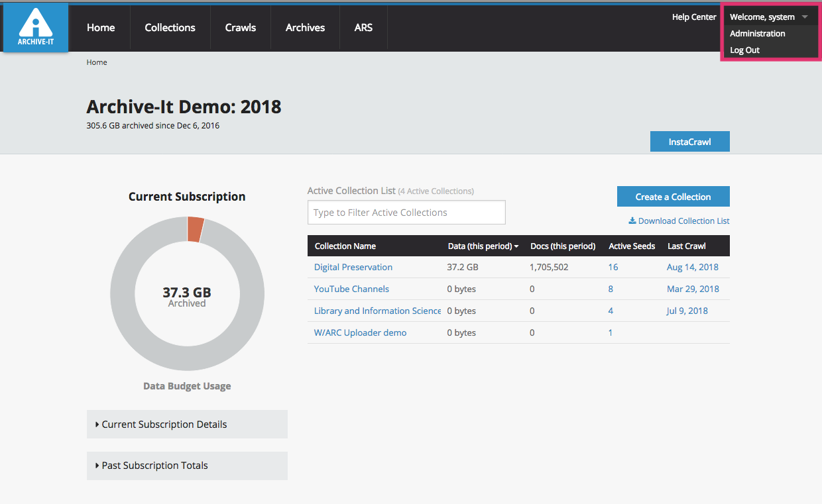This screenshot has width=822, height=504.
Task: Click the sort arrow on Data (this period)
Action: (x=516, y=246)
